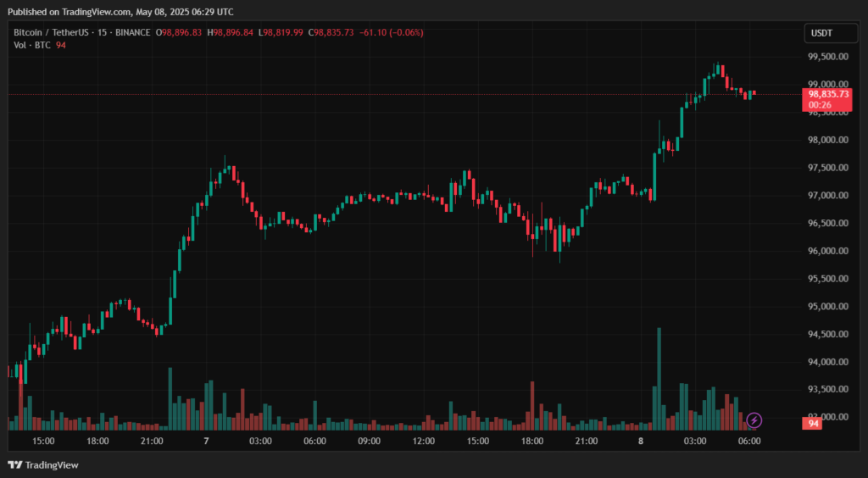Click the O98,896.83 open value in legend
The image size is (868, 478).
coord(179,32)
